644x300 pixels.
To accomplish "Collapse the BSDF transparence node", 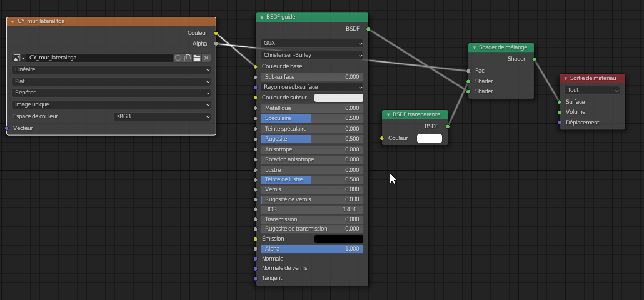I will [388, 114].
